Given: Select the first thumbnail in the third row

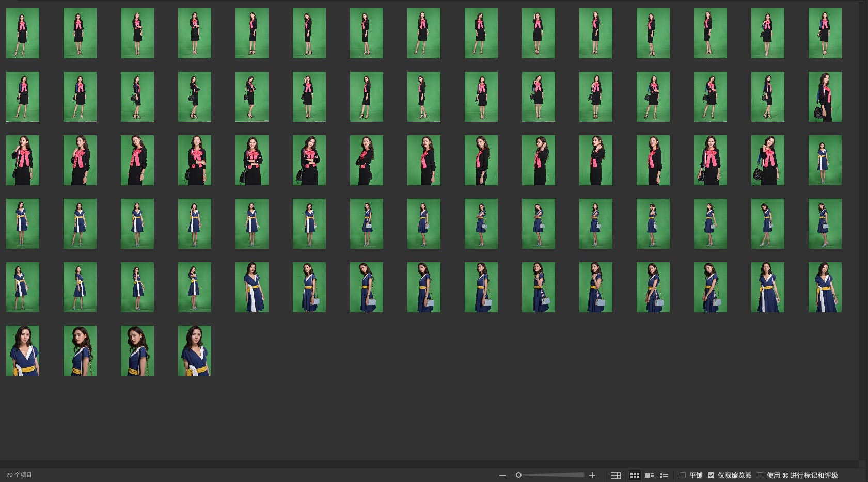Looking at the screenshot, I should coord(23,160).
